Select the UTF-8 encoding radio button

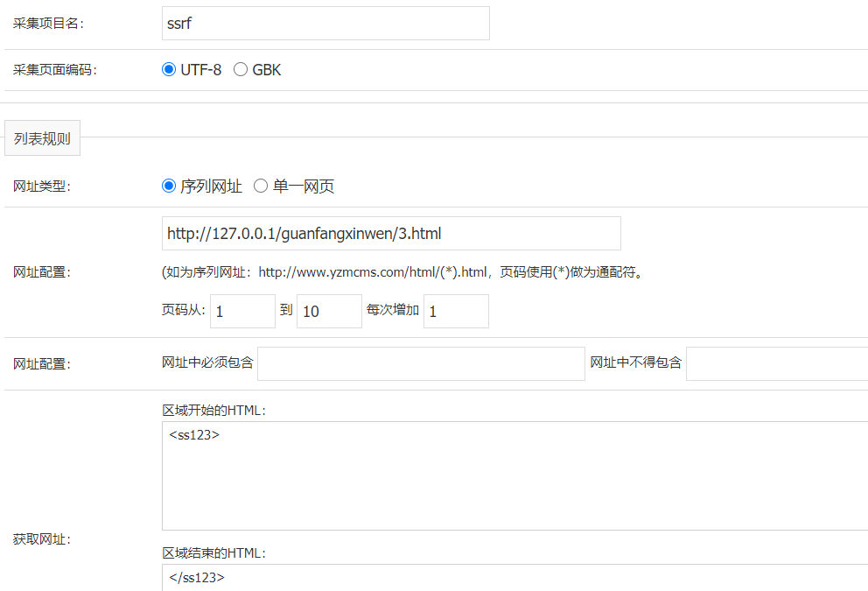pyautogui.click(x=170, y=70)
